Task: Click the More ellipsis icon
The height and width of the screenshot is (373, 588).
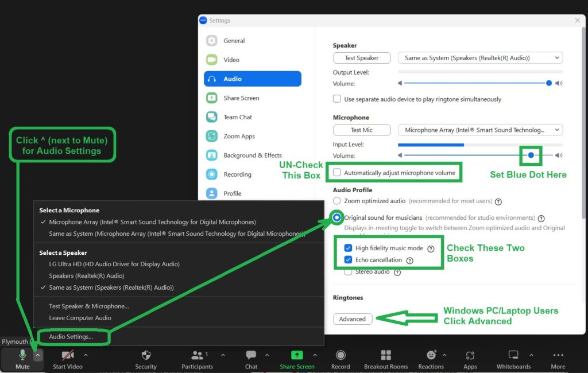Action: pos(558,355)
